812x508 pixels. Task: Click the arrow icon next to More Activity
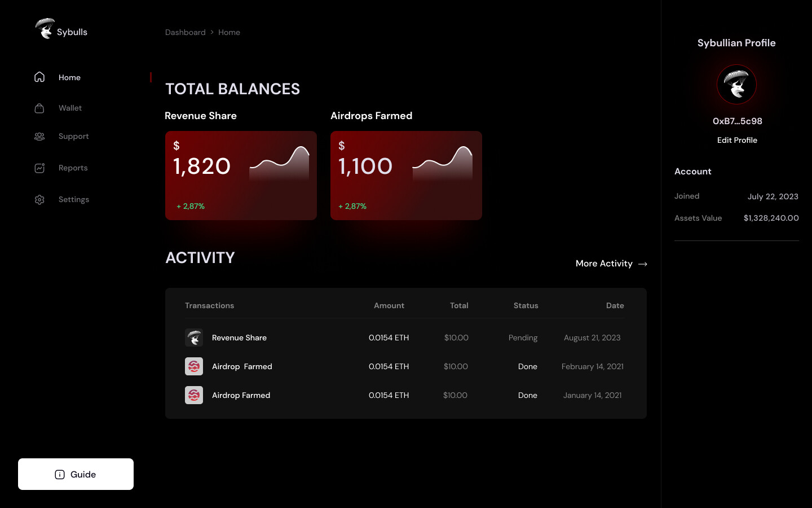coord(642,264)
